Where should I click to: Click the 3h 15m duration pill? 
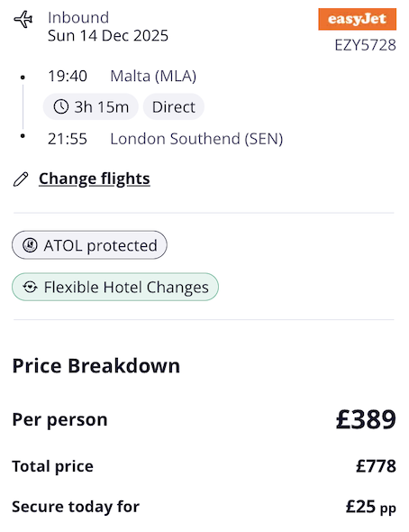[91, 107]
